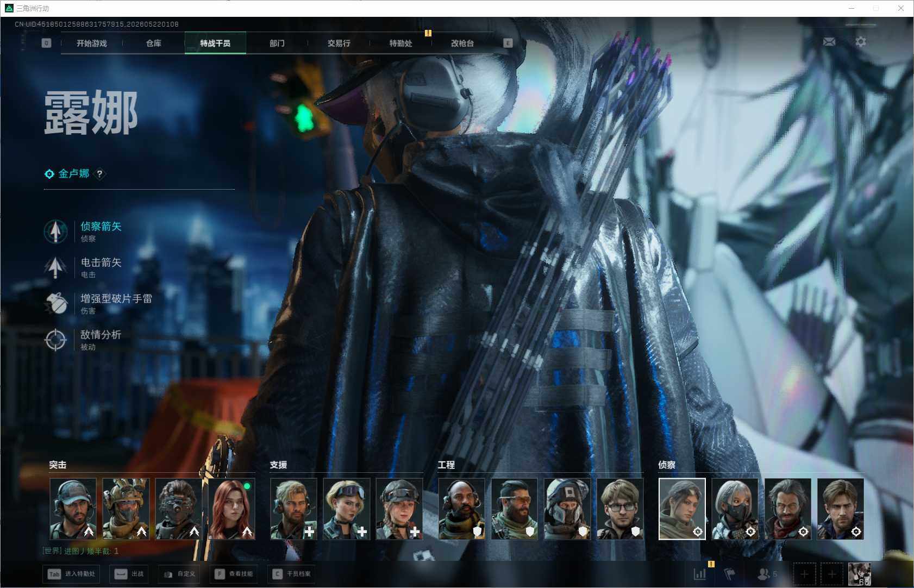Select 工程 operator with black-rimmed glasses
The image size is (914, 588).
pos(620,509)
